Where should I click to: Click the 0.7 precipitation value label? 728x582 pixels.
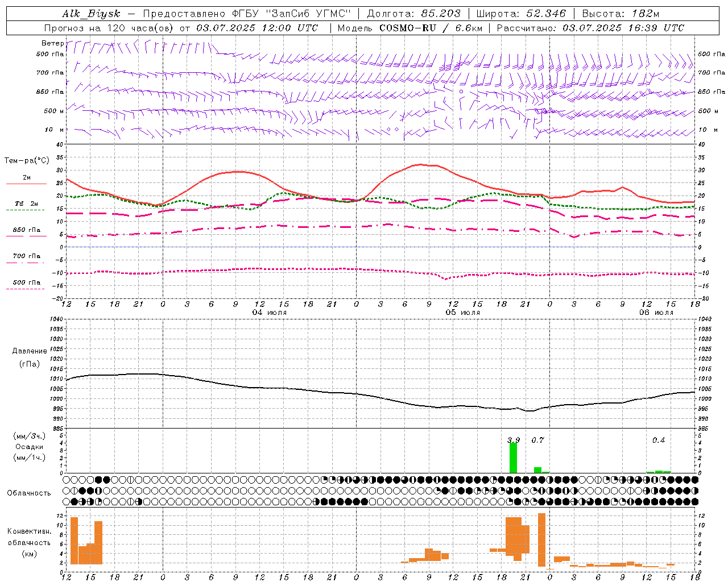click(x=537, y=440)
